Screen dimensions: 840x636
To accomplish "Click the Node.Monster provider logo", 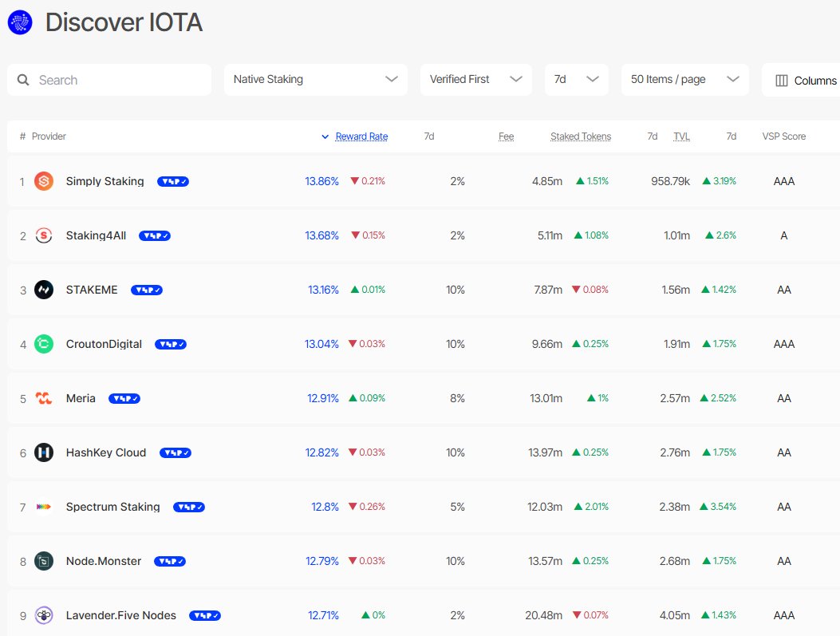I will [44, 561].
